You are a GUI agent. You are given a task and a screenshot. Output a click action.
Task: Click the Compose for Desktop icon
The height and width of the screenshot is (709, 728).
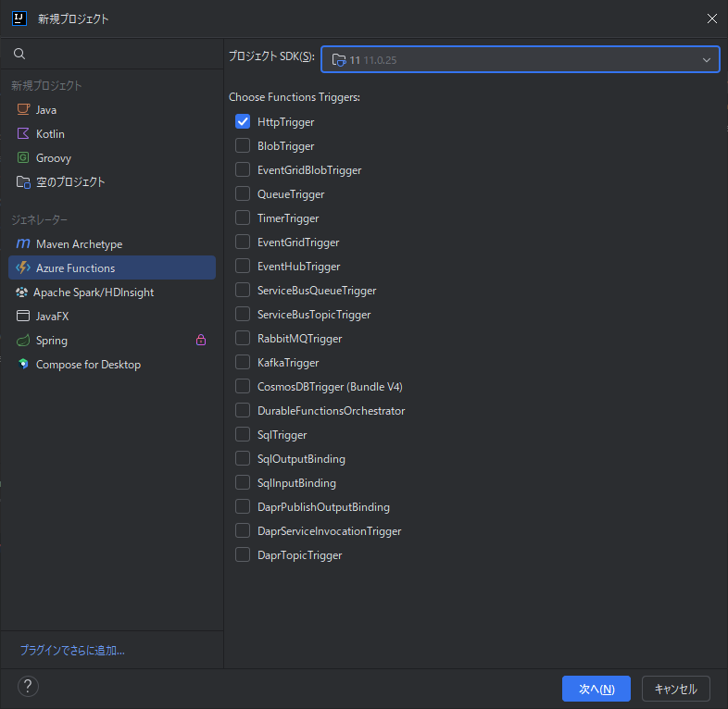(23, 365)
